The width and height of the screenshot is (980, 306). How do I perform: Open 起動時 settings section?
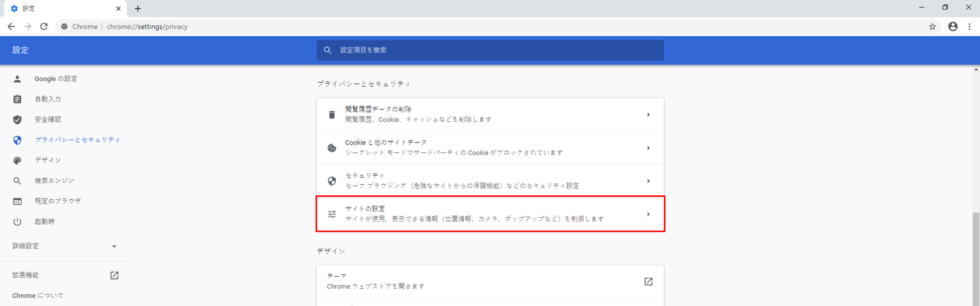tap(45, 222)
